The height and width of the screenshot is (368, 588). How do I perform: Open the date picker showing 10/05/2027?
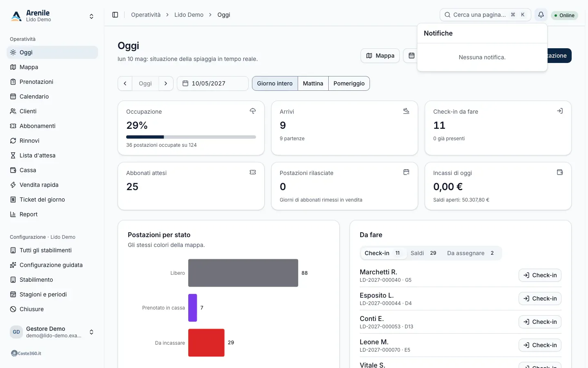click(213, 83)
